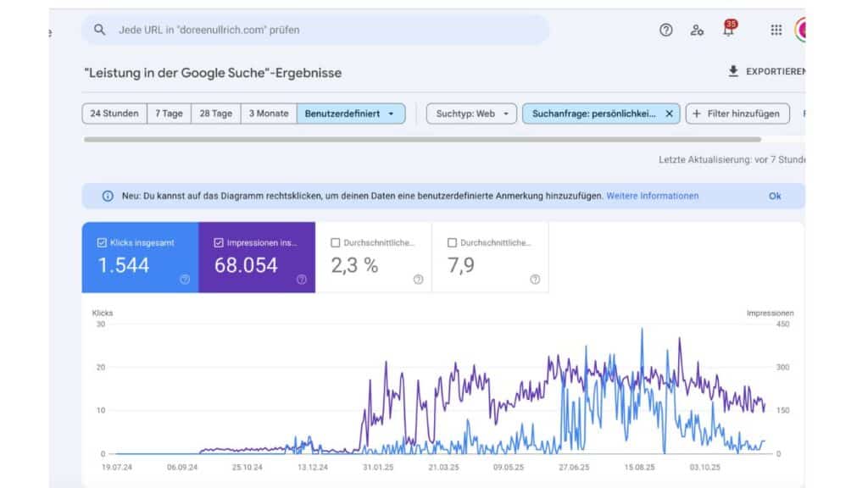The height and width of the screenshot is (488, 868).
Task: Click help icon on 2,3 % card
Action: [418, 280]
